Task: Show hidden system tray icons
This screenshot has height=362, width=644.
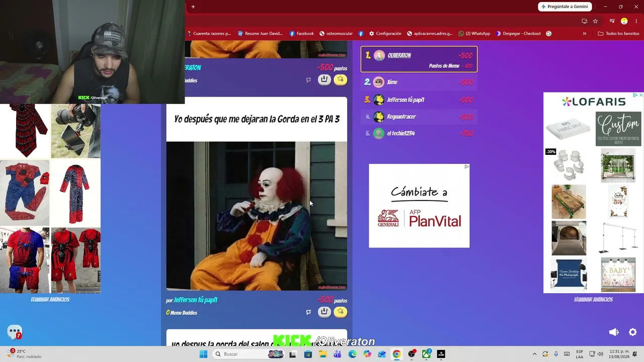Action: [x=534, y=354]
